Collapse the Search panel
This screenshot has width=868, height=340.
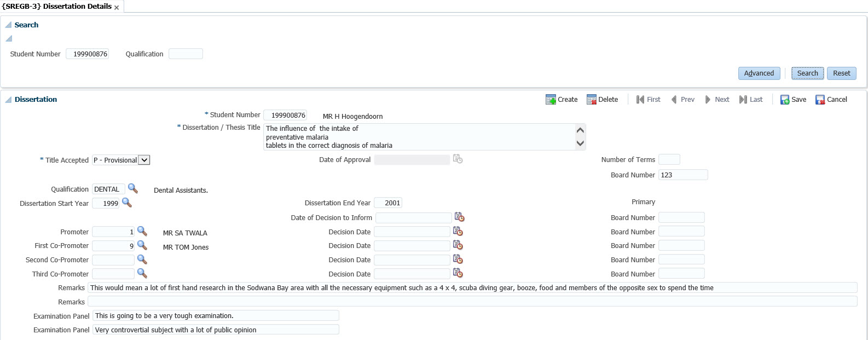click(x=8, y=25)
